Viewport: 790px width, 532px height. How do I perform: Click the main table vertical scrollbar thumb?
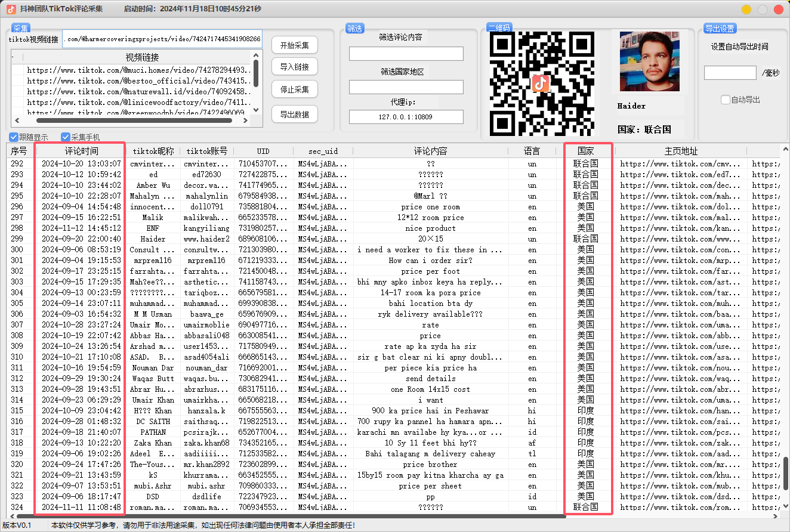[786, 474]
